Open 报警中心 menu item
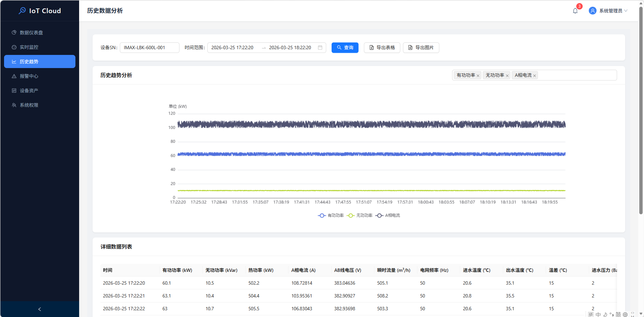 29,76
